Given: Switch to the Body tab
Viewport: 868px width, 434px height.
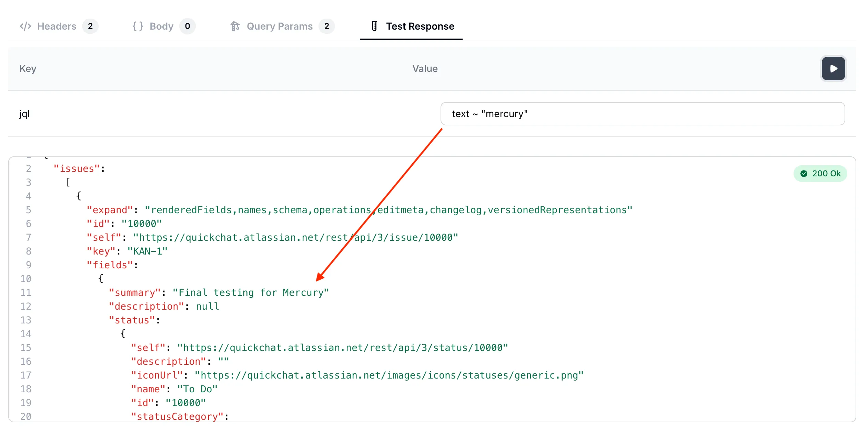Looking at the screenshot, I should click(161, 26).
